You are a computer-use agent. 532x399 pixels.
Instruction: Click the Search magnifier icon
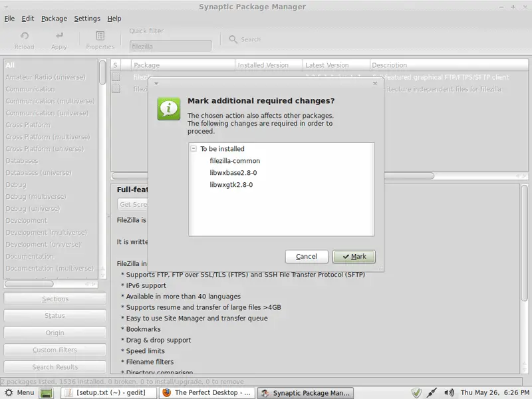233,39
